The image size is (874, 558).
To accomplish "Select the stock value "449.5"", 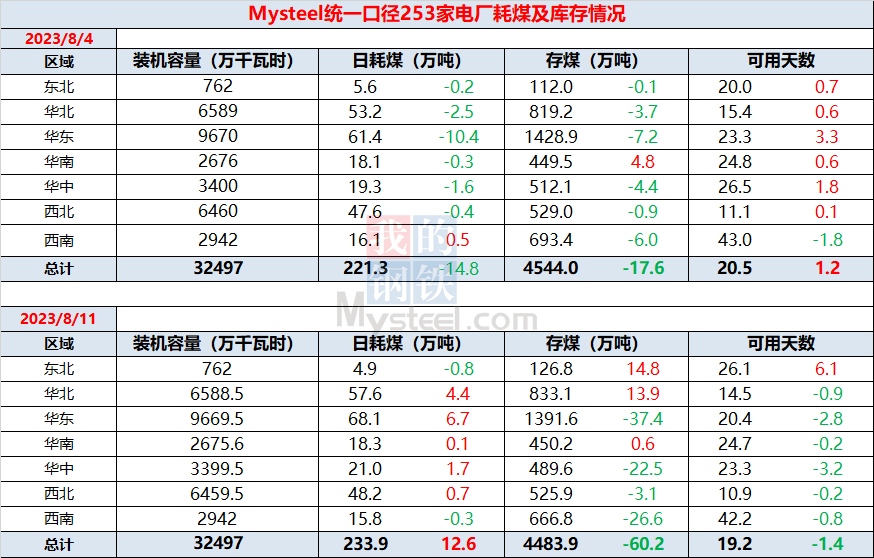I will (551, 162).
